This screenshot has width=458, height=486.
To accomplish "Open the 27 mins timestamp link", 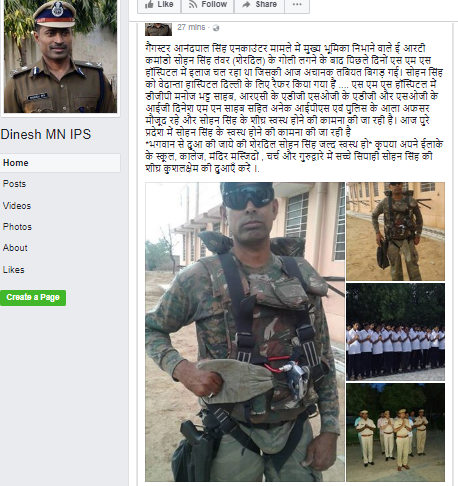I will 191,27.
